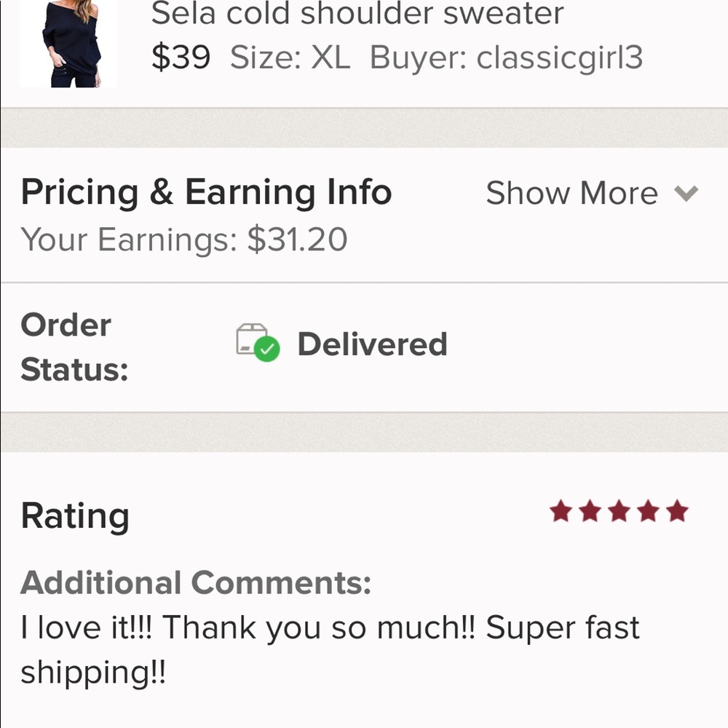Click the Show More chevron arrow
This screenshot has height=728, width=728.
pos(684,195)
